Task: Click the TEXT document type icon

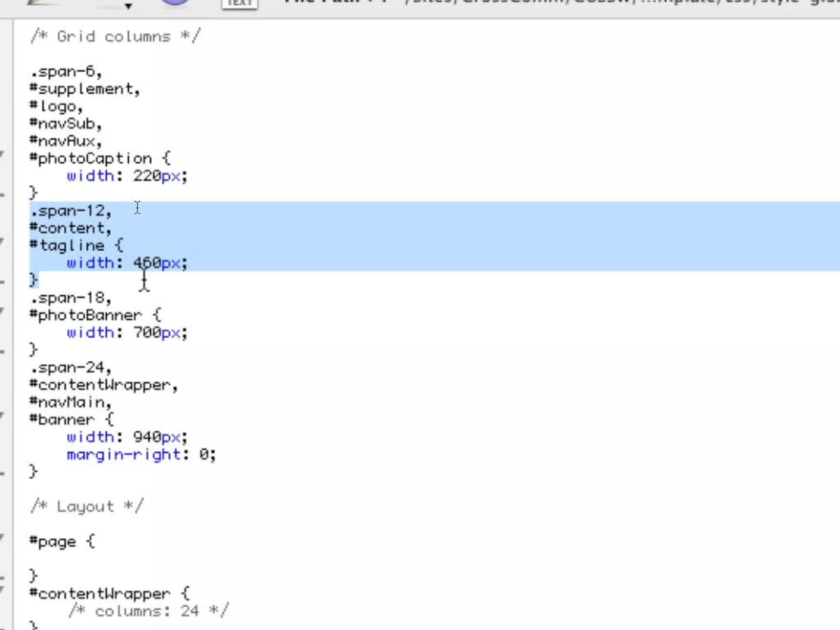Action: click(x=240, y=3)
